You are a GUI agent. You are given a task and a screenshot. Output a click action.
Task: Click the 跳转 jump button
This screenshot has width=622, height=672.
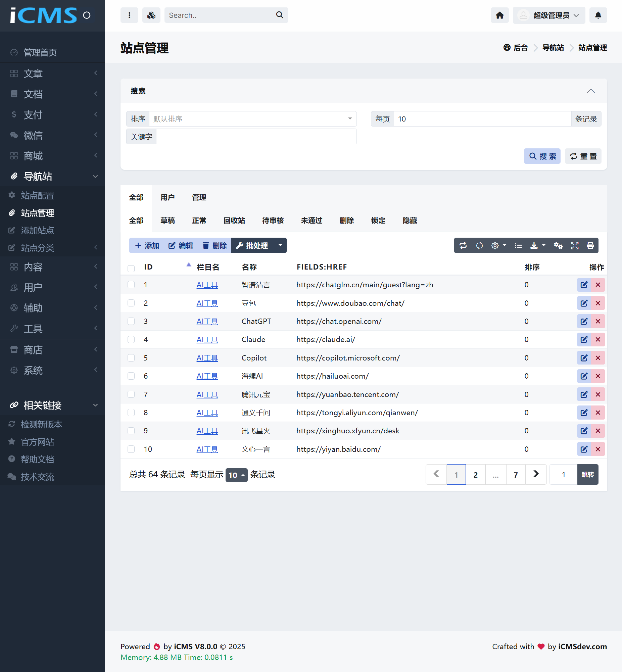click(x=587, y=475)
